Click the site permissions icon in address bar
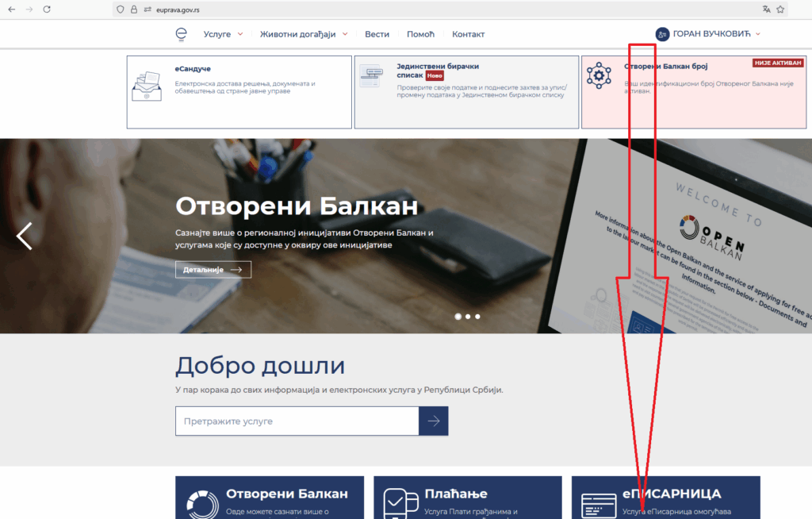The height and width of the screenshot is (519, 812). 147,10
